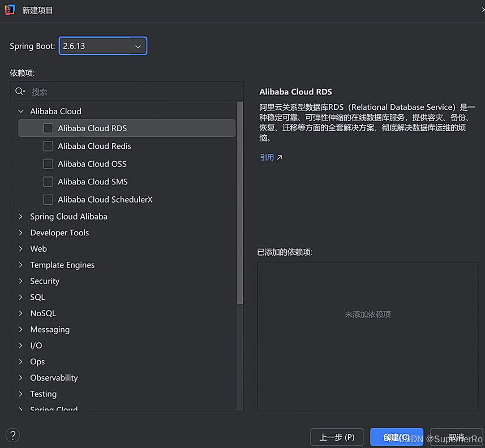Screen dimensions: 485x448
Task: Click the blue 创建 create button
Action: [x=397, y=437]
